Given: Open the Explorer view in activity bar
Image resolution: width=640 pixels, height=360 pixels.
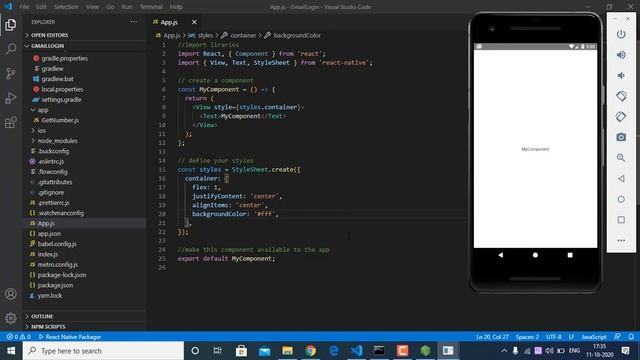Looking at the screenshot, I should pos(11,25).
